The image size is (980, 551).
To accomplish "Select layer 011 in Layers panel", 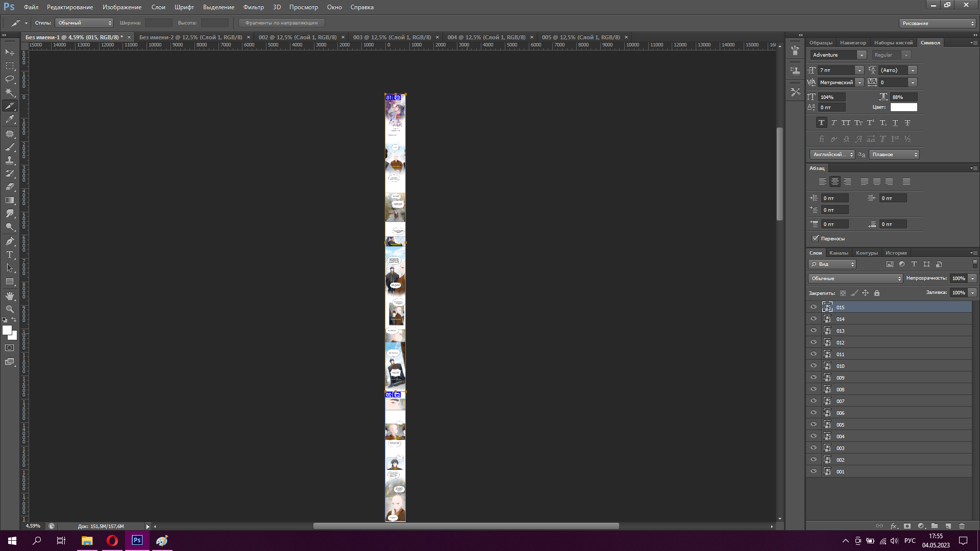I will coord(889,354).
